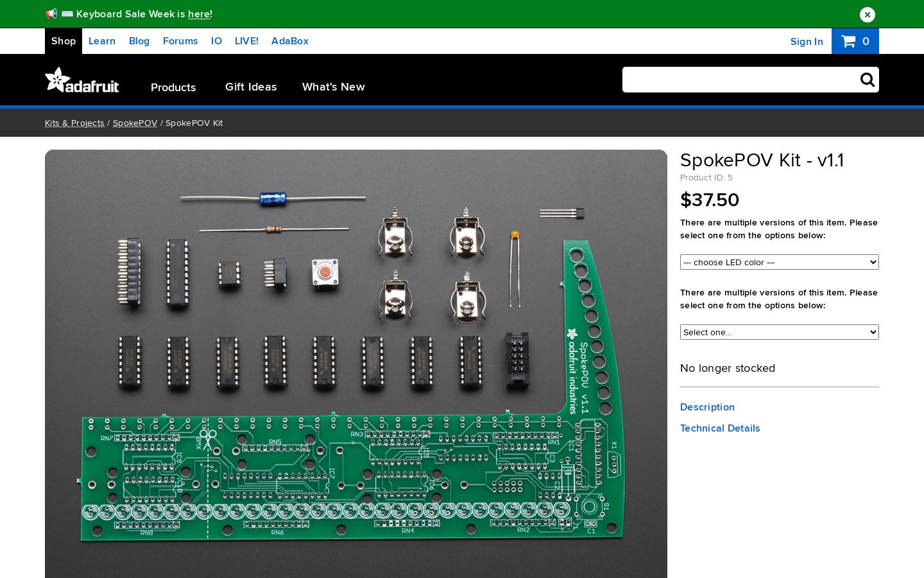
Task: Click the 'Product ID: 5' text
Action: [x=706, y=178]
